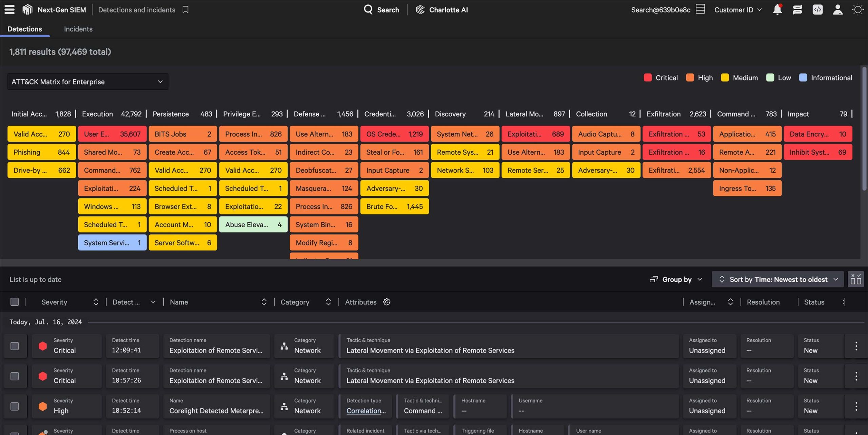
Task: Tick the checkbox for Corelight Detected Meterpreter row
Action: tap(15, 406)
